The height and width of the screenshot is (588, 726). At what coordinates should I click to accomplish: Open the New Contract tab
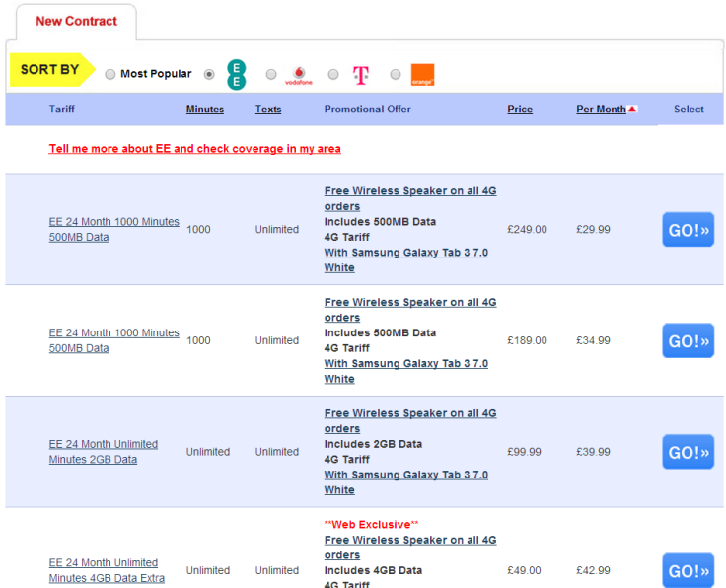tap(76, 22)
